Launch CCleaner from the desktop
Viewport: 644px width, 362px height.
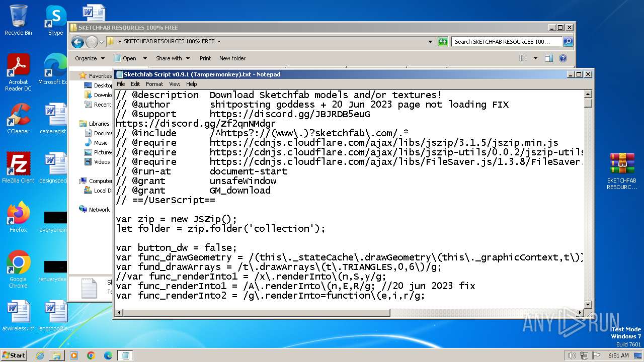click(x=18, y=119)
